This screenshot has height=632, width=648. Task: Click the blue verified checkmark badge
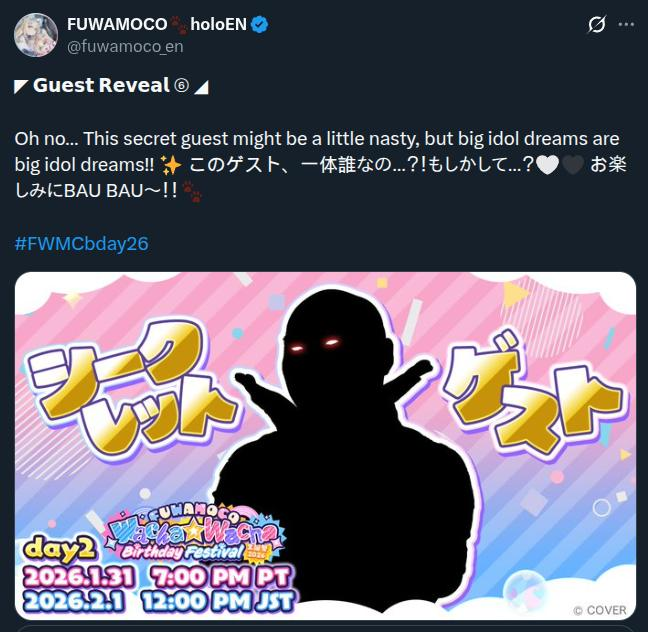click(x=260, y=25)
